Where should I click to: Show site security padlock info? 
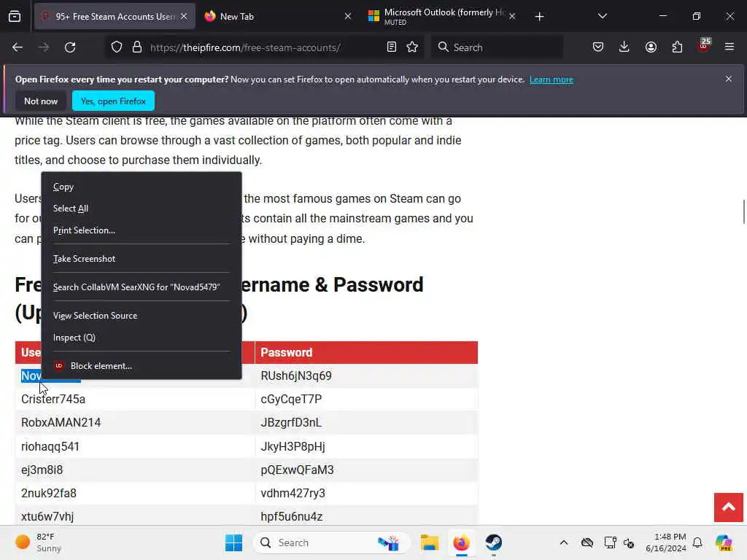tap(137, 47)
